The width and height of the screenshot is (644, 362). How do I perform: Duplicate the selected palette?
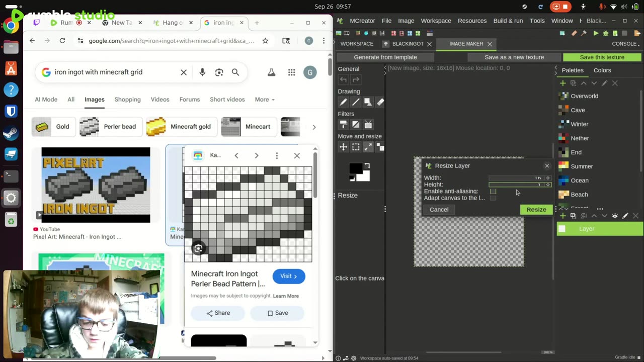tap(573, 83)
